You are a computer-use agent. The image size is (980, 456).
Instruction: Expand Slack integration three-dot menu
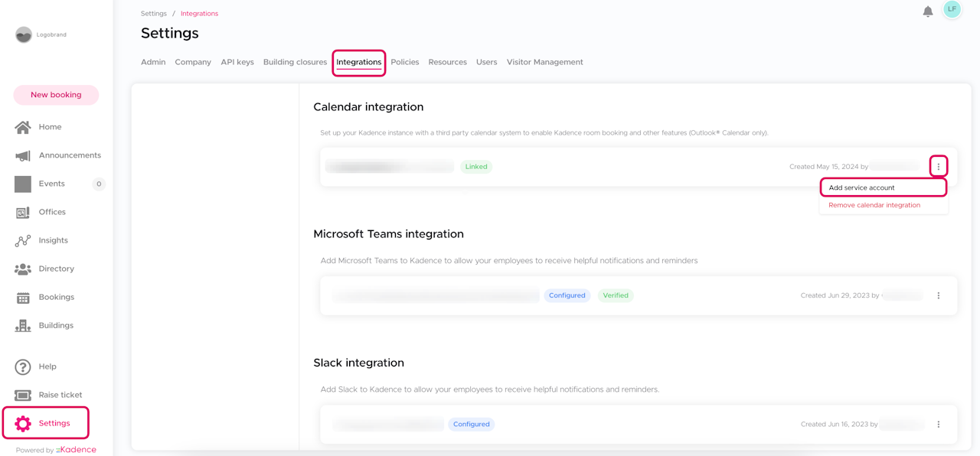click(x=939, y=424)
